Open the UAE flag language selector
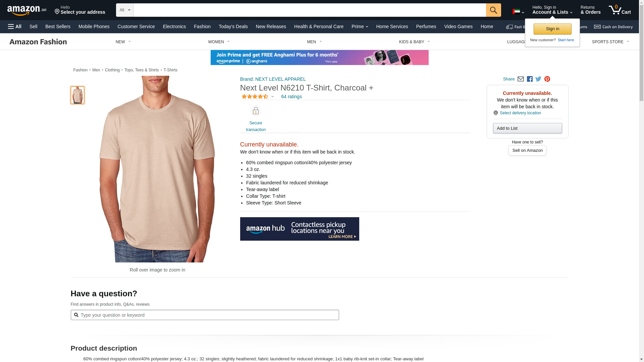The image size is (644, 362). [518, 12]
